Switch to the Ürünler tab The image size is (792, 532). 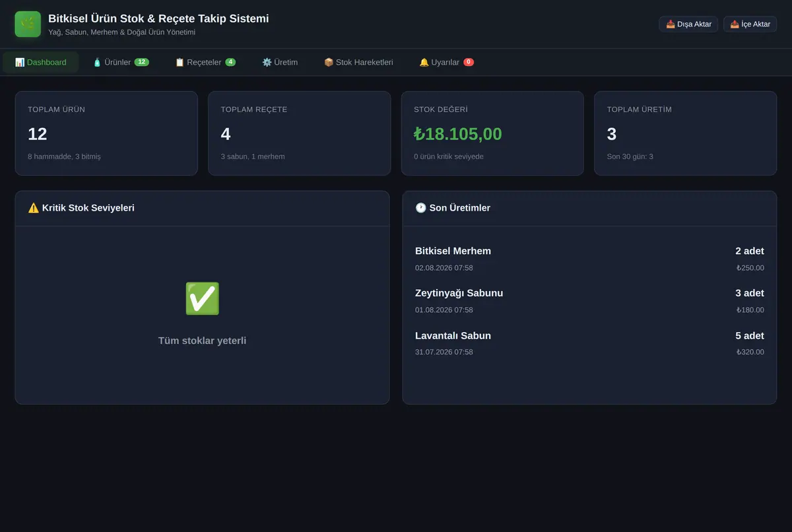[x=121, y=62]
